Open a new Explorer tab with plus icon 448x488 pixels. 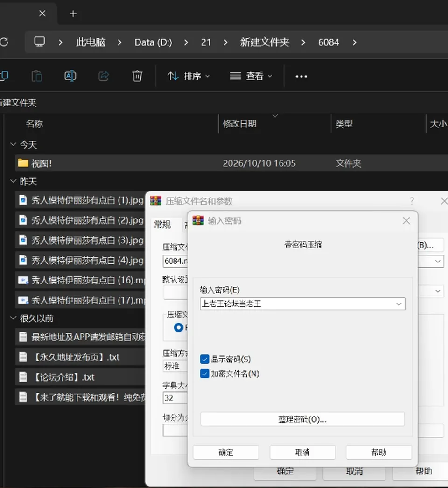[73, 14]
